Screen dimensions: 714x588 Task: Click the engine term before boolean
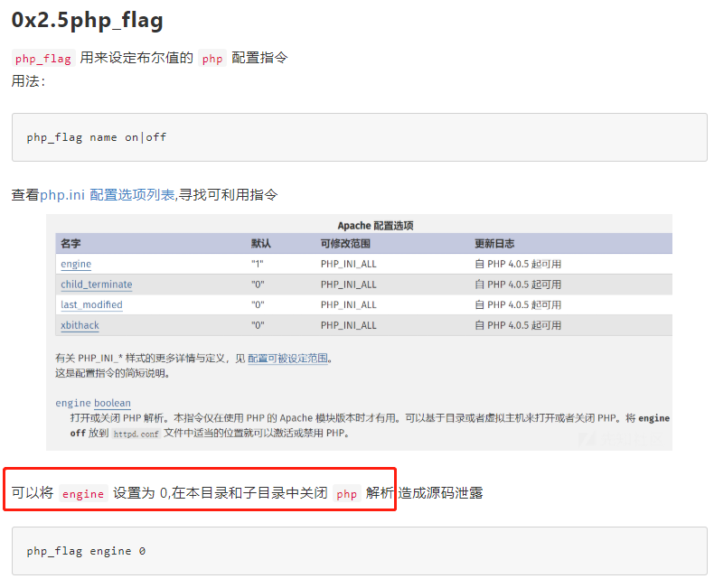(x=73, y=403)
